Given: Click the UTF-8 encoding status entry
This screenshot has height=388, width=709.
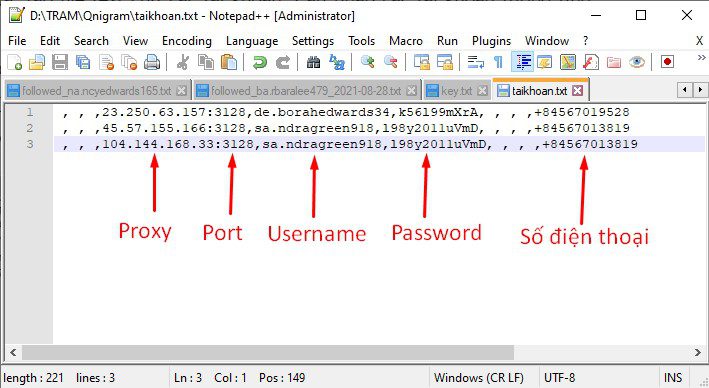Looking at the screenshot, I should (x=559, y=378).
